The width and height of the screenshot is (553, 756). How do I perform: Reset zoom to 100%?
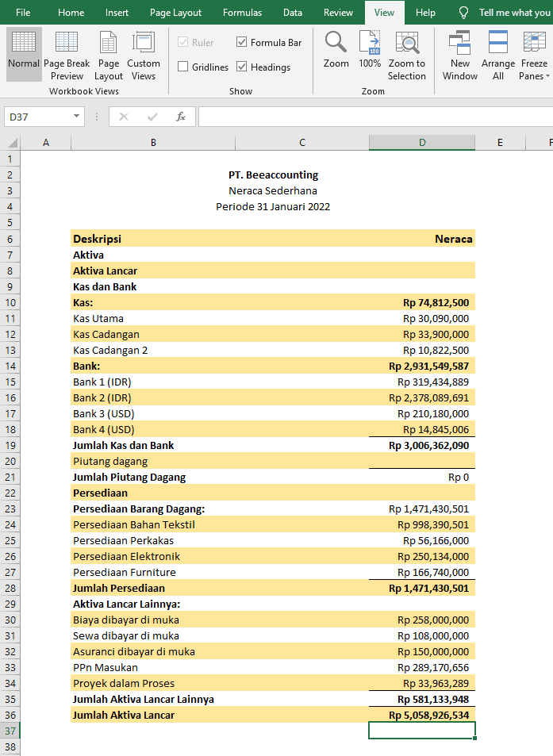[x=370, y=49]
